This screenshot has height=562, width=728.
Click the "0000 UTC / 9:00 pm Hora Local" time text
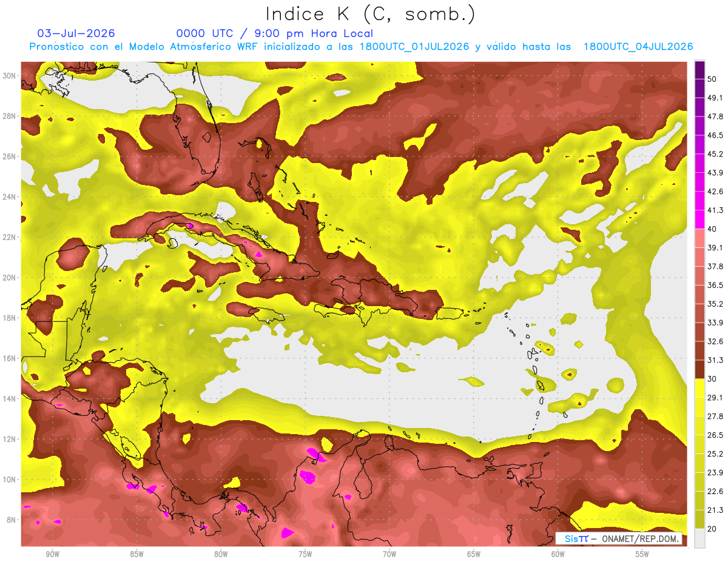275,33
